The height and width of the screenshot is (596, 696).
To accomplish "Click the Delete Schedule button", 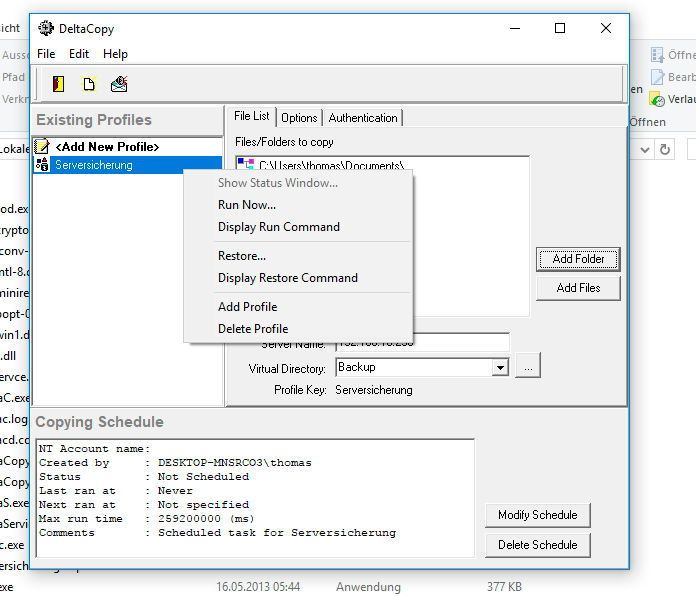I will tap(538, 545).
